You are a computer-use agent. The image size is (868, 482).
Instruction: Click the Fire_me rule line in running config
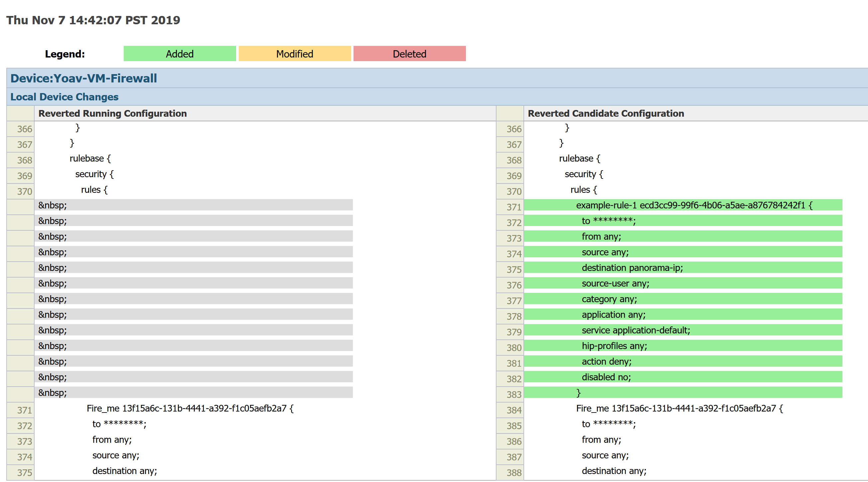(190, 408)
